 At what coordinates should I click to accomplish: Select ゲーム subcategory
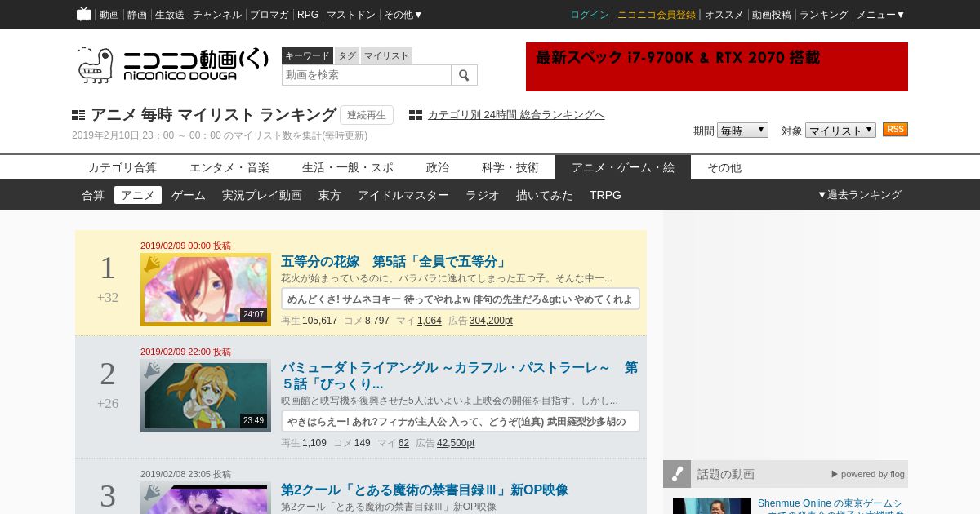(x=189, y=195)
